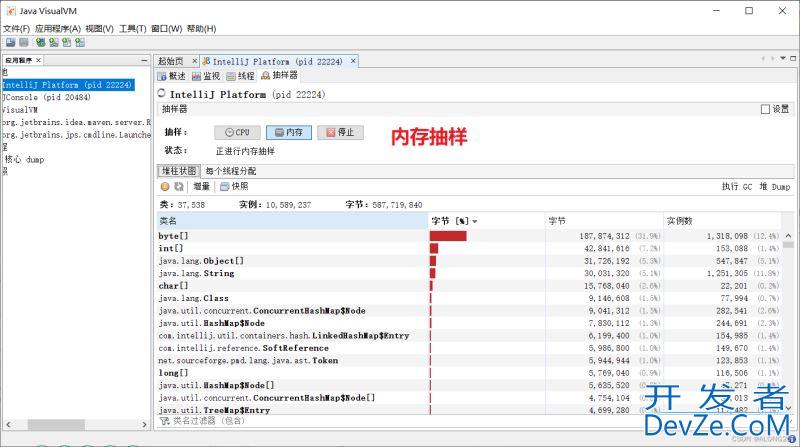The image size is (800, 447).
Task: Close the 起始页 tab
Action: [x=194, y=61]
